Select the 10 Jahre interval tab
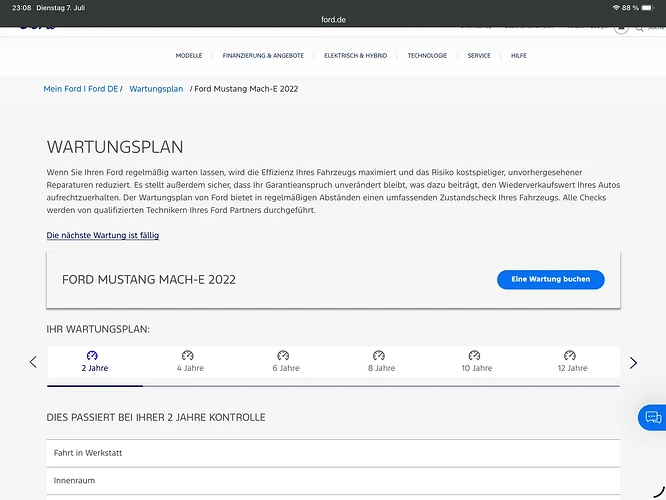This screenshot has height=500, width=666. click(x=477, y=362)
